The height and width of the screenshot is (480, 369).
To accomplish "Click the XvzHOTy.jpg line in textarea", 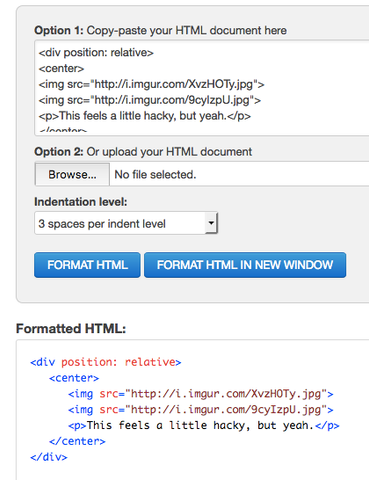I will (151, 84).
